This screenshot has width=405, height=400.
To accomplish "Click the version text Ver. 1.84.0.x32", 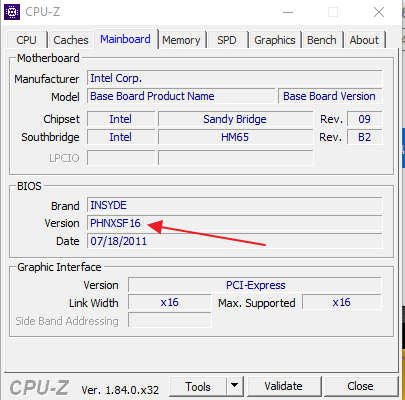I will pyautogui.click(x=120, y=390).
